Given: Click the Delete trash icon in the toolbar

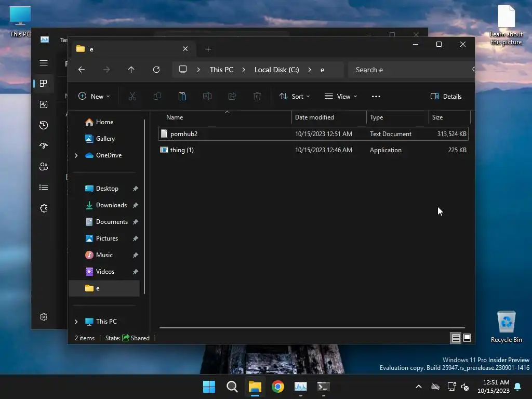Looking at the screenshot, I should click(x=257, y=96).
